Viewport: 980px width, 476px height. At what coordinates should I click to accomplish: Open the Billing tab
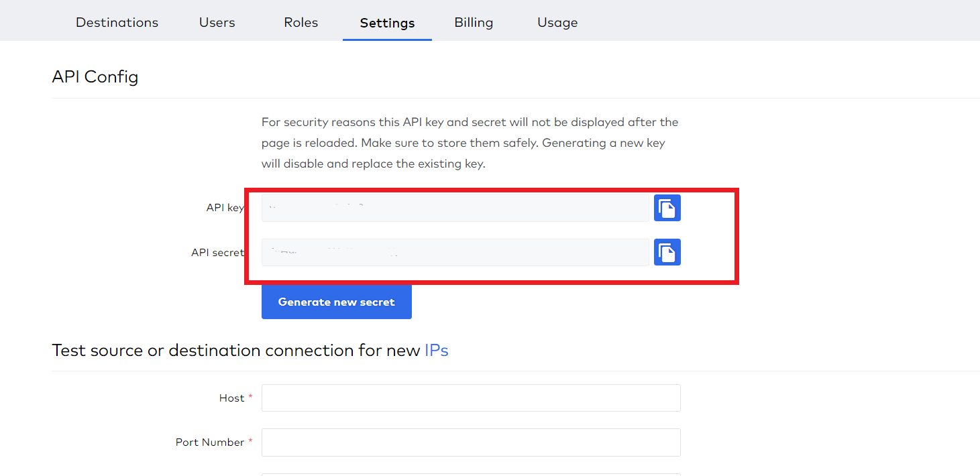click(x=474, y=22)
